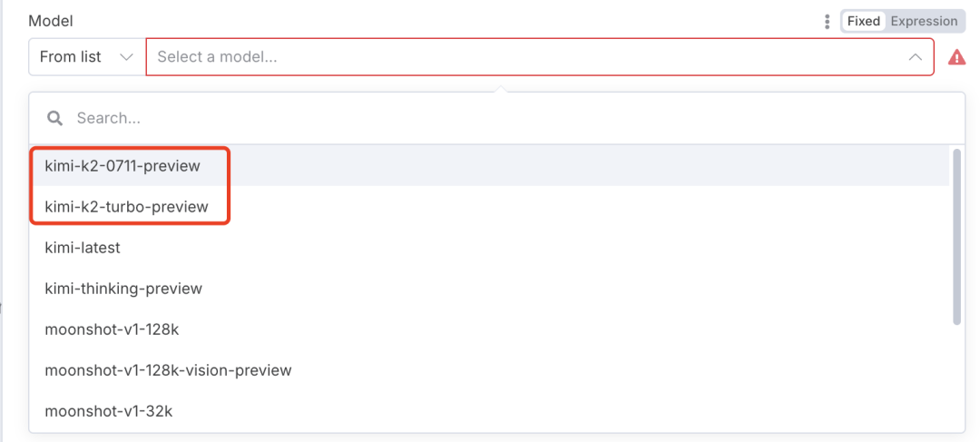The image size is (980, 442).
Task: Choose the kimi-k2-turbo-preview model
Action: click(x=126, y=207)
